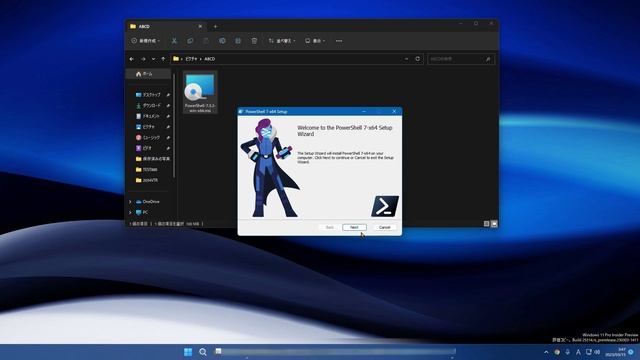The height and width of the screenshot is (360, 640).
Task: Select ドキュメント in the Explorer sidebar
Action: (x=151, y=116)
